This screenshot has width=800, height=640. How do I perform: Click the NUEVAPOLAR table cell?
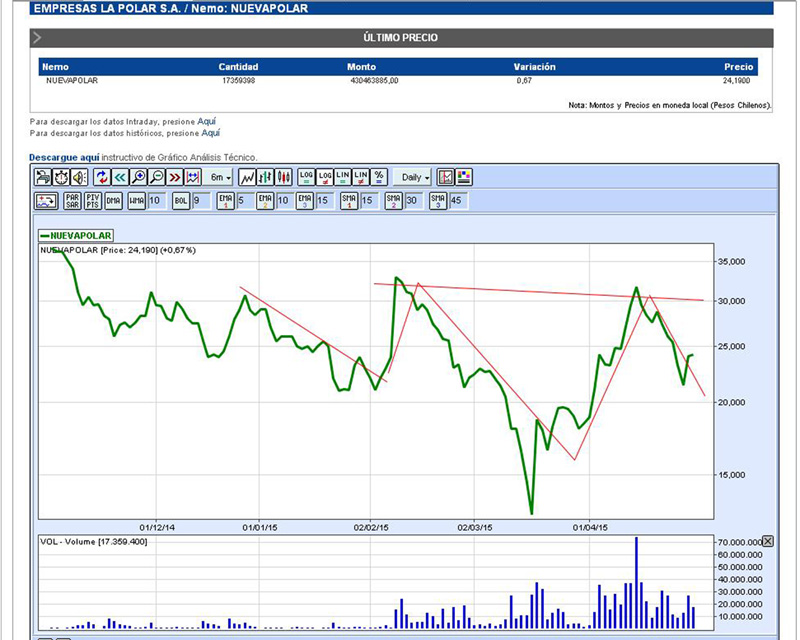[x=72, y=81]
